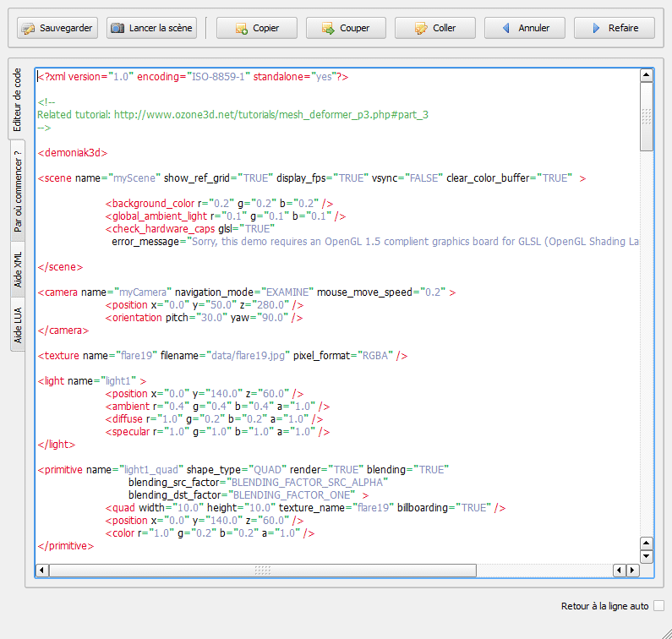Undo with the Annuler button label
The height and width of the screenshot is (639, 672).
tap(534, 28)
